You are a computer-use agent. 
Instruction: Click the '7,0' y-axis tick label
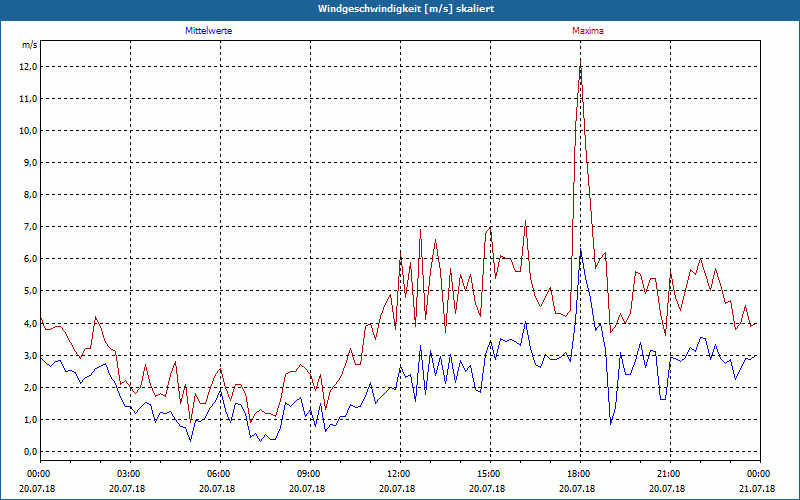[x=30, y=227]
